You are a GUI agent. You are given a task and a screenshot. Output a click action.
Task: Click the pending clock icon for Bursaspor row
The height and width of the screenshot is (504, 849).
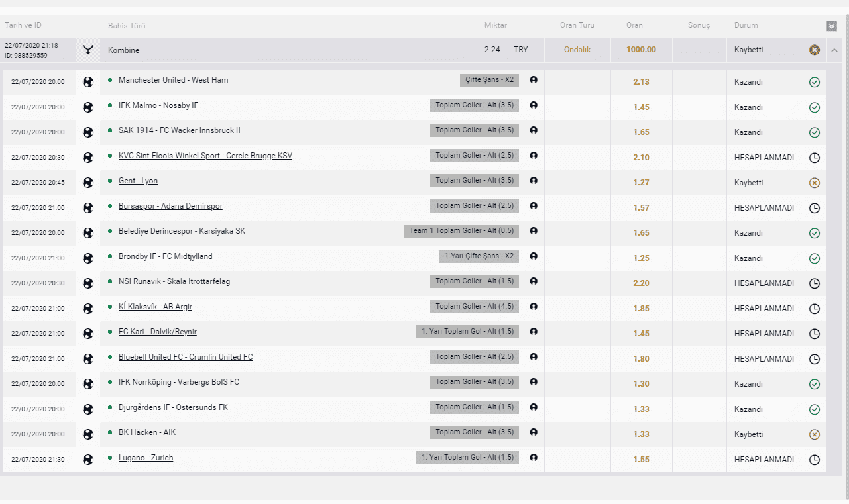pos(815,208)
